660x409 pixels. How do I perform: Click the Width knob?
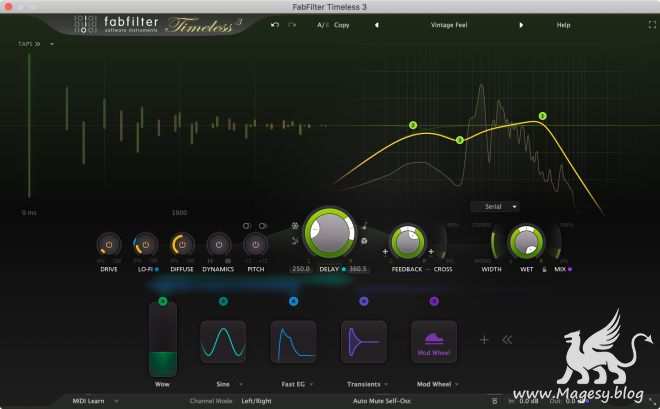495,243
